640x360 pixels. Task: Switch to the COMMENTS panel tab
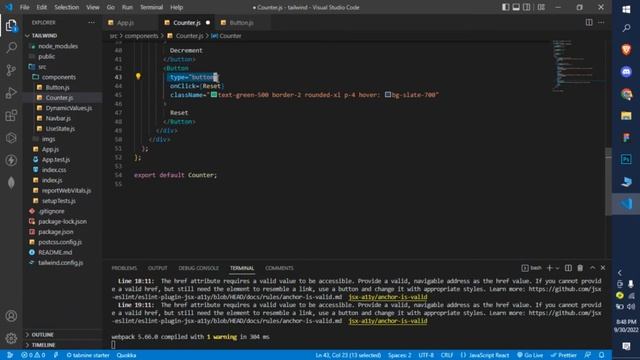click(279, 268)
